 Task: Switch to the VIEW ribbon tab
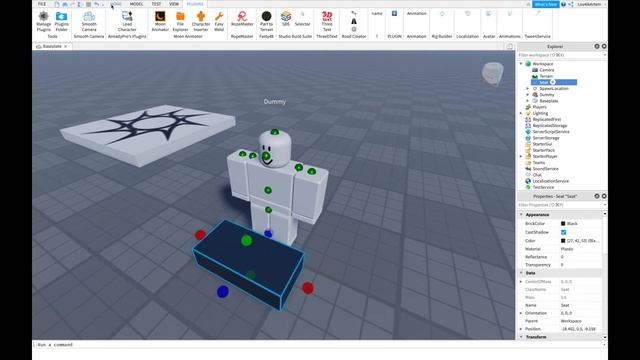(x=174, y=4)
